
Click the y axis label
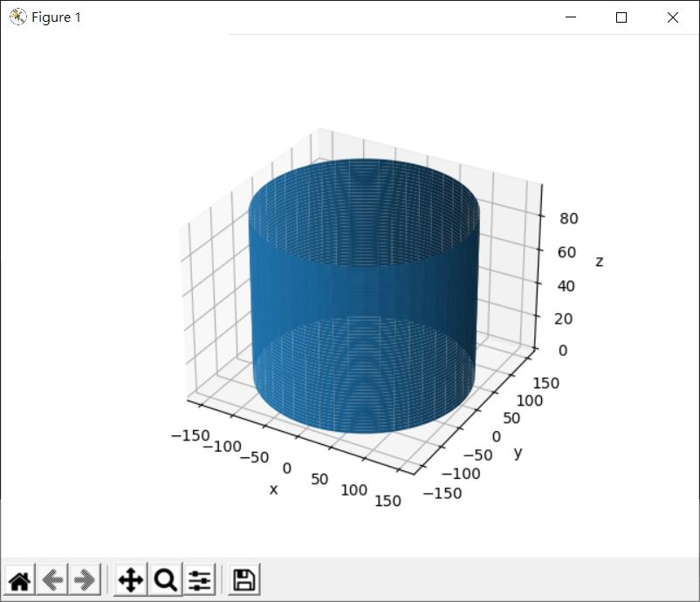518,452
